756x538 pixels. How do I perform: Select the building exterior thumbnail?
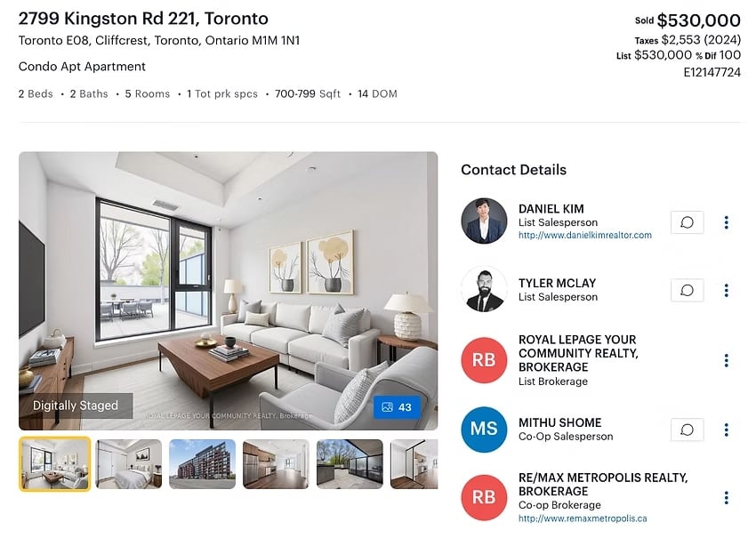[203, 464]
